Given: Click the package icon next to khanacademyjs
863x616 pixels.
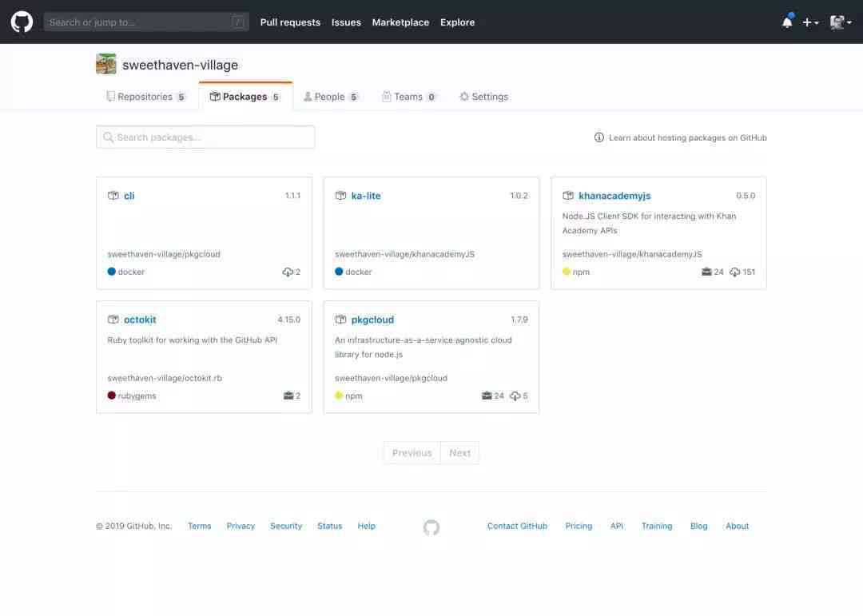Looking at the screenshot, I should pos(568,196).
